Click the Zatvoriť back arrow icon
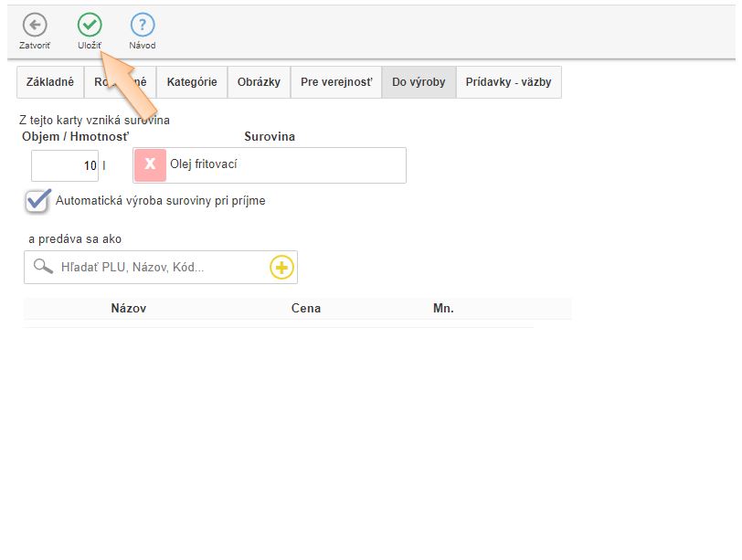The width and height of the screenshot is (742, 560). pos(35,26)
